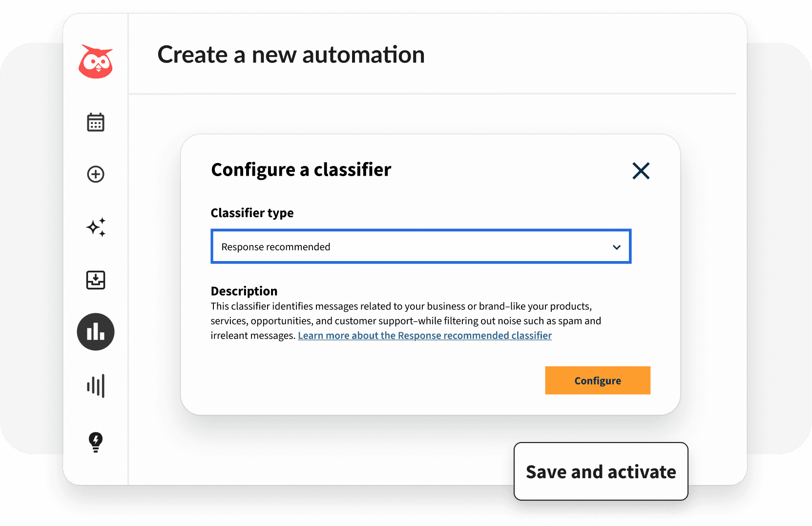This screenshot has width=812, height=526.
Task: Click the plus circle create icon
Action: click(x=96, y=174)
